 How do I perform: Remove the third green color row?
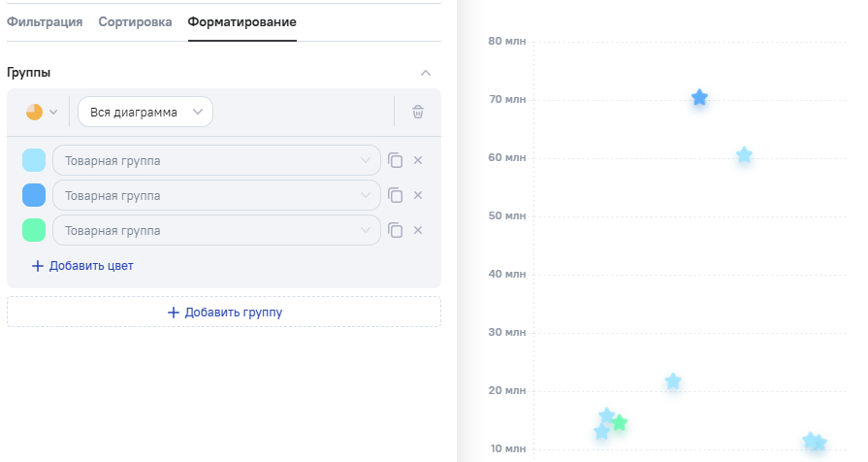(x=418, y=230)
